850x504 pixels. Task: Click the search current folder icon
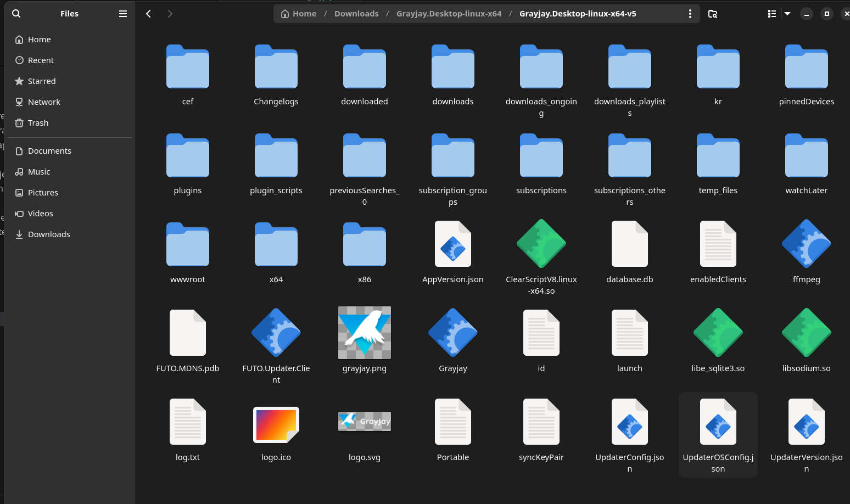(x=713, y=14)
